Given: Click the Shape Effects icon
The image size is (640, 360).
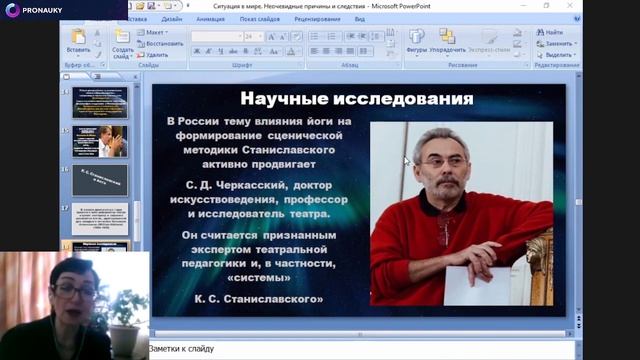Looking at the screenshot, I should pos(518,55).
